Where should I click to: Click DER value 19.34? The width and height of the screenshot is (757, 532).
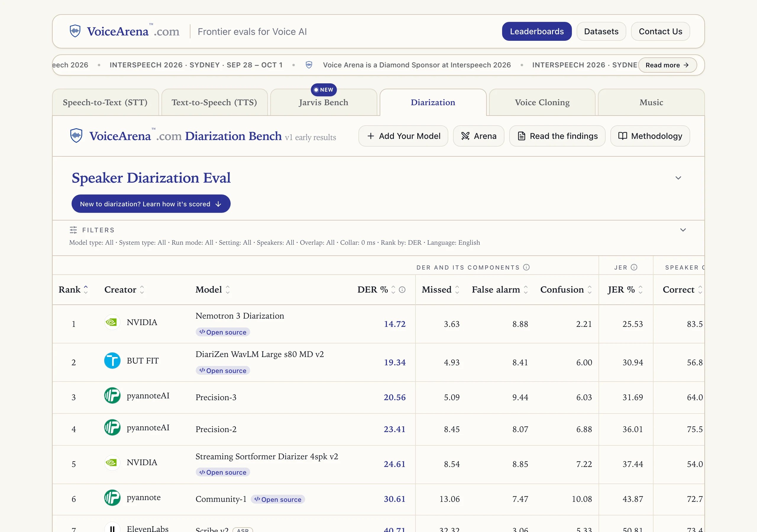395,363
